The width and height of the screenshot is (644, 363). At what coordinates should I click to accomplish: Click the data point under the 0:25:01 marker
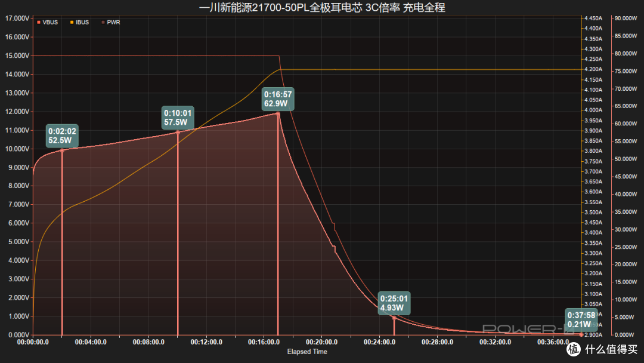click(x=394, y=318)
